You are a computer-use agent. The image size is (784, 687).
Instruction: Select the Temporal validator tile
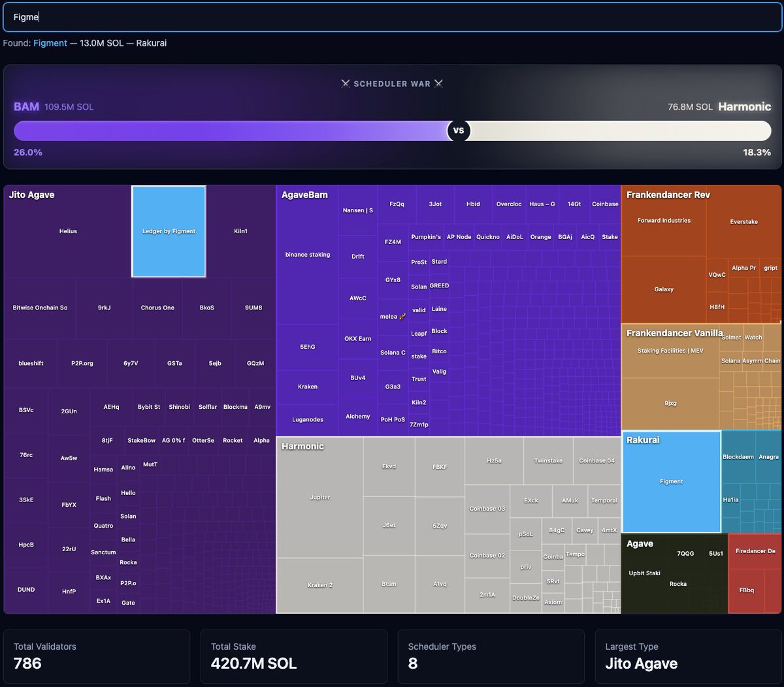(x=604, y=501)
